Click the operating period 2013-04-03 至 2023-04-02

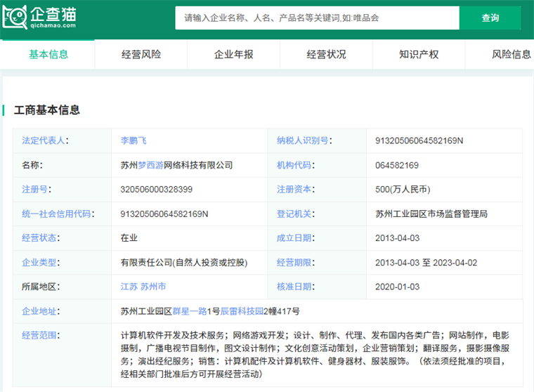click(x=426, y=263)
